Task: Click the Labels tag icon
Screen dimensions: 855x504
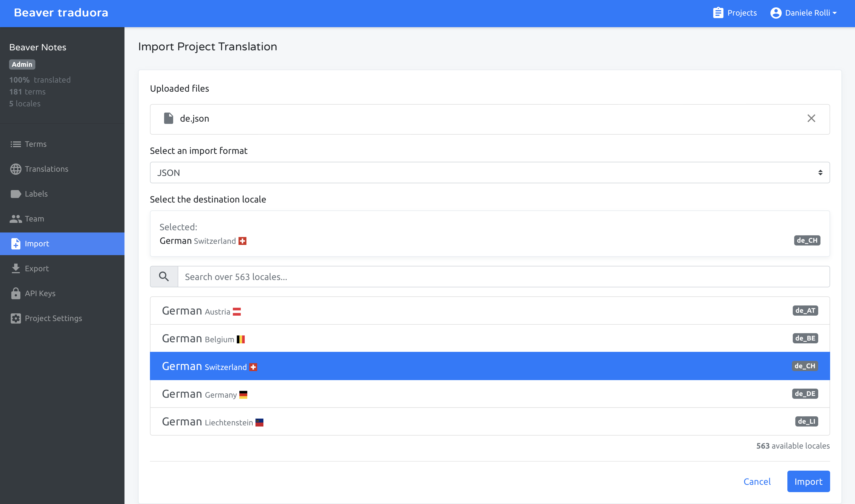Action: pyautogui.click(x=16, y=194)
